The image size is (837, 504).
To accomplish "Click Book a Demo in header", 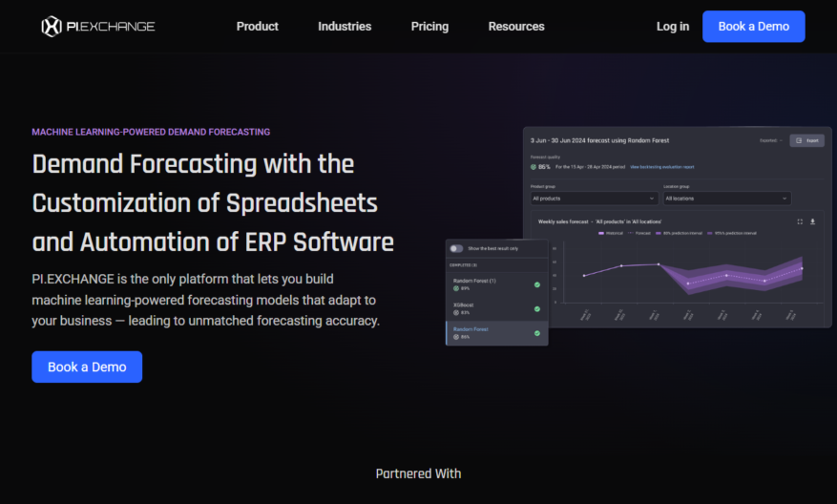I will (x=754, y=26).
